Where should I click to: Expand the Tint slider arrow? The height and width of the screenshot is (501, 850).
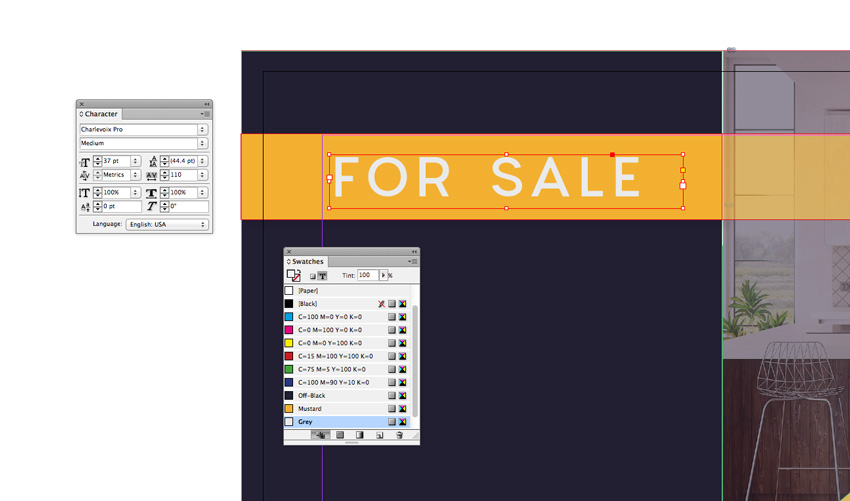click(x=383, y=275)
